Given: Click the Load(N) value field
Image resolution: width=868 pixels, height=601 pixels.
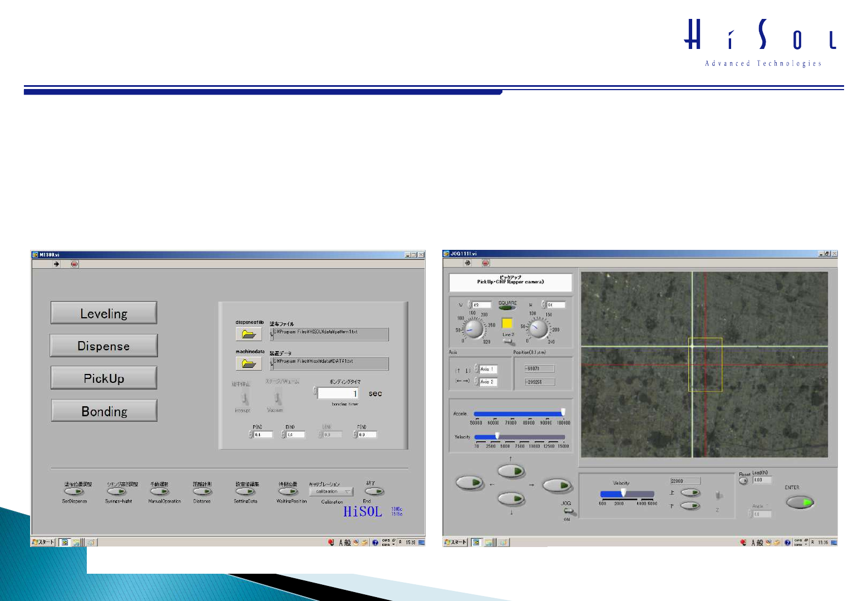Looking at the screenshot, I should (x=762, y=480).
